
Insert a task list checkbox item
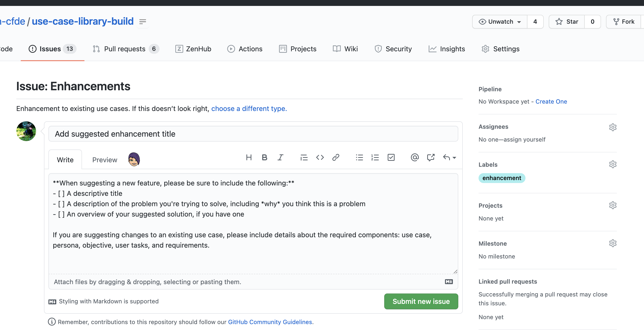(391, 158)
